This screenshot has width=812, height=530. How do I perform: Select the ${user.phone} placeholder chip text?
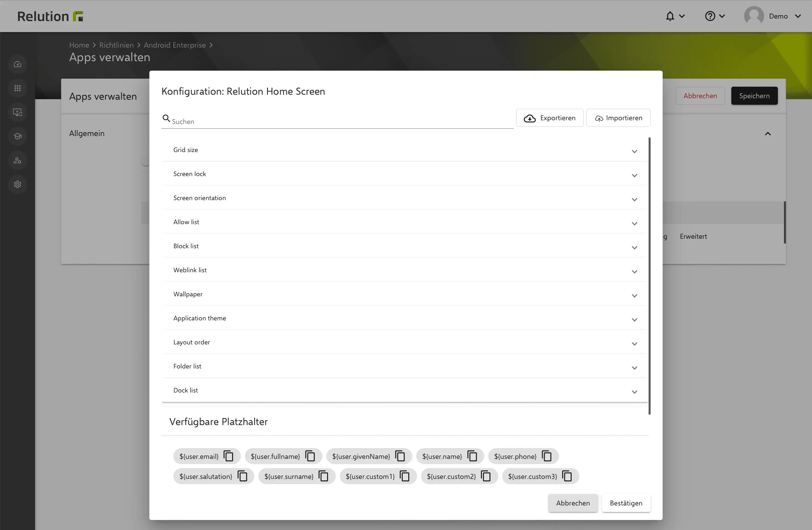coord(515,456)
